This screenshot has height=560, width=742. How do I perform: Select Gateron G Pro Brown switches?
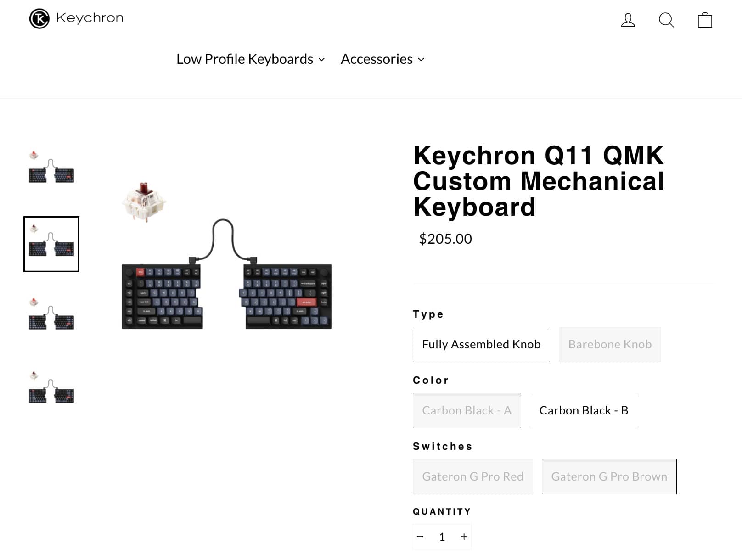pyautogui.click(x=609, y=476)
